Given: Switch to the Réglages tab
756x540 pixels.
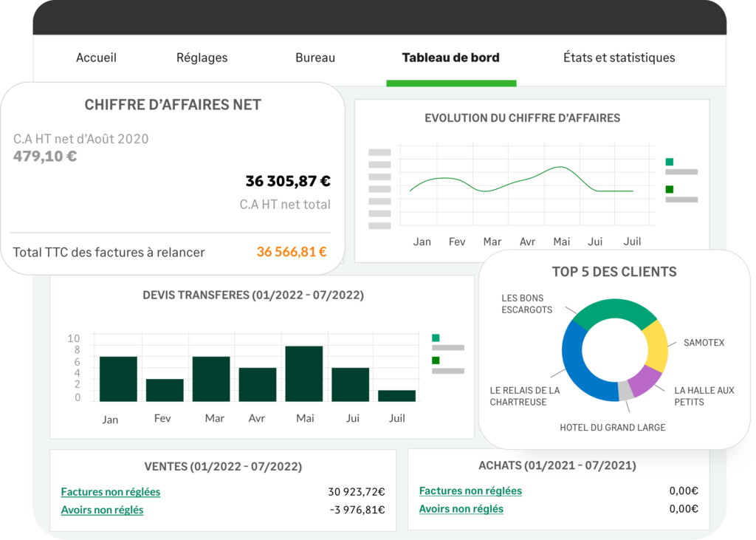Looking at the screenshot, I should [x=202, y=58].
